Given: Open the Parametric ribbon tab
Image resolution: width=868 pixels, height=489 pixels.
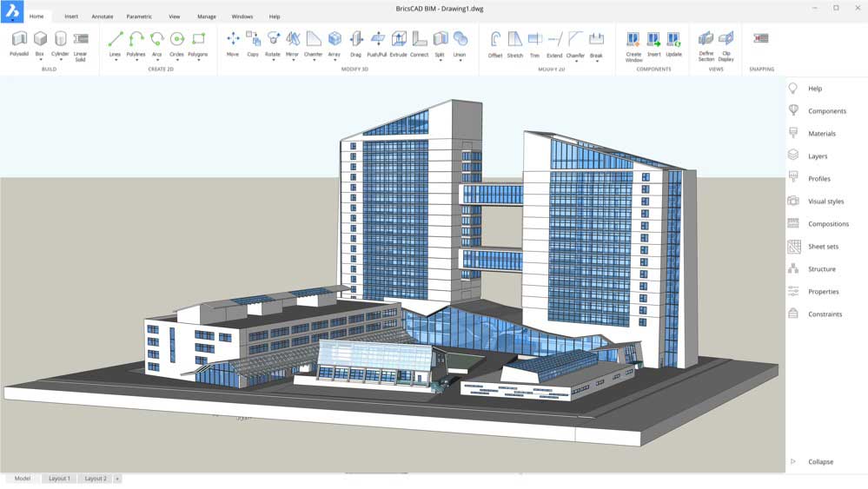Looking at the screenshot, I should [139, 17].
